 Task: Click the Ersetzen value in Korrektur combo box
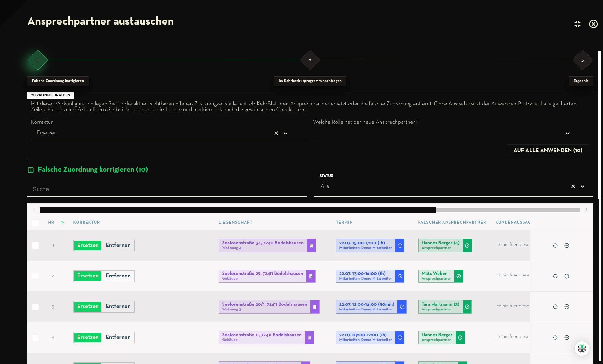[47, 133]
